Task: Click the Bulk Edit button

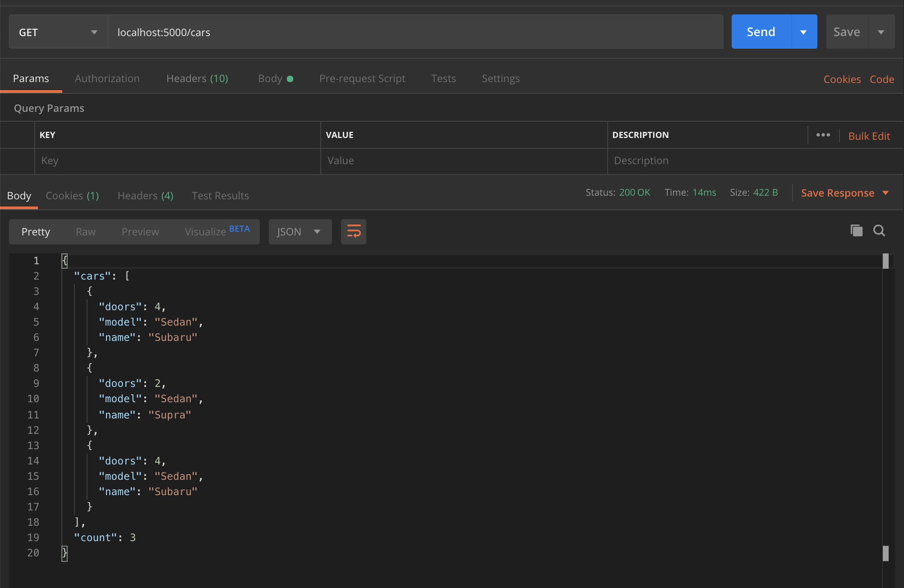Action: [868, 136]
